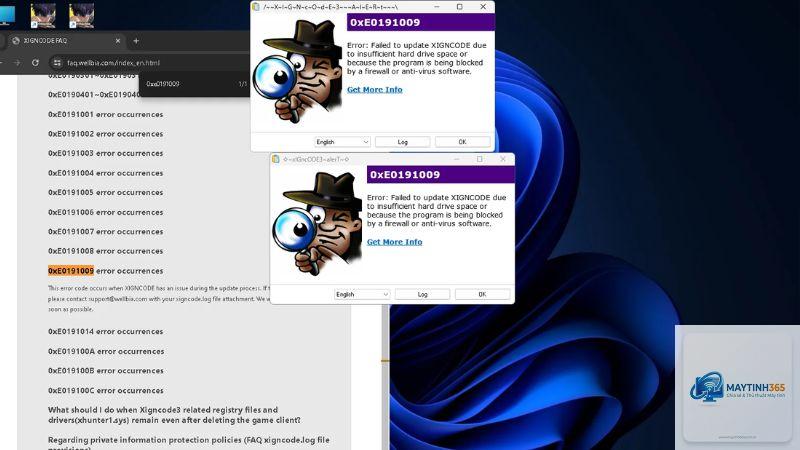The width and height of the screenshot is (800, 450).
Task: Maximize the /~~X~I~G~N alert window
Action: 460,7
